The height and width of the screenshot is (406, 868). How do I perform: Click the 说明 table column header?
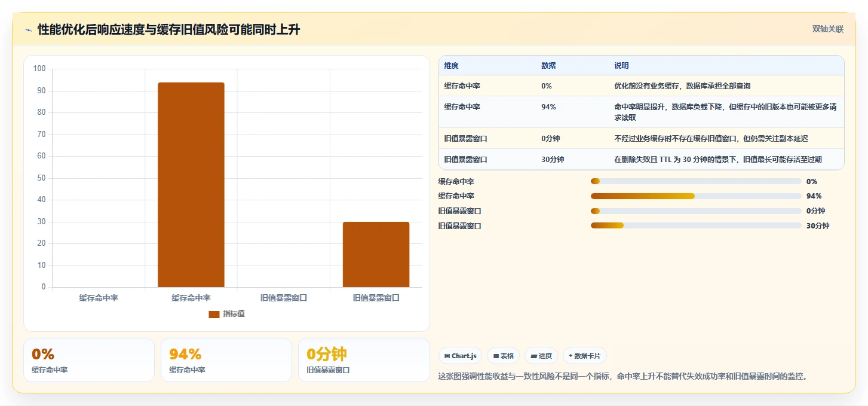click(x=621, y=66)
